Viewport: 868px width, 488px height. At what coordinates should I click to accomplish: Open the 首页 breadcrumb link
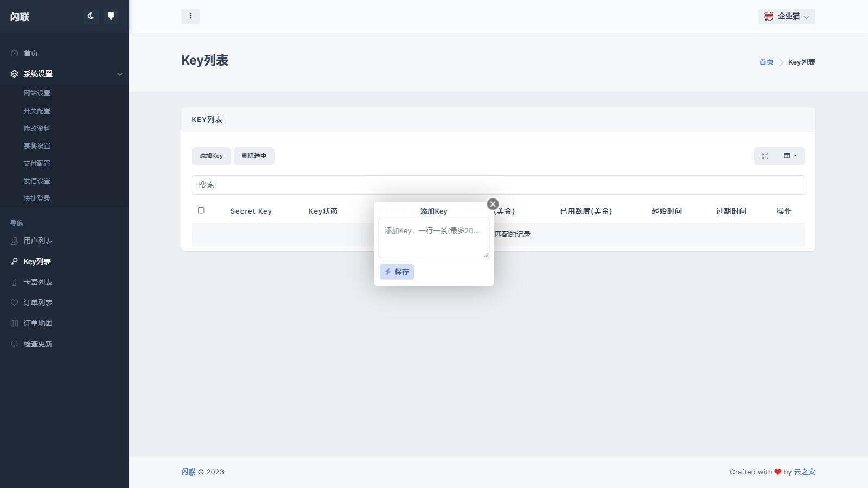tap(765, 62)
